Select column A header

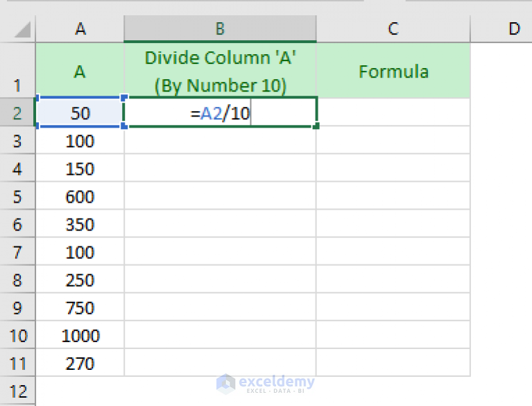point(80,29)
